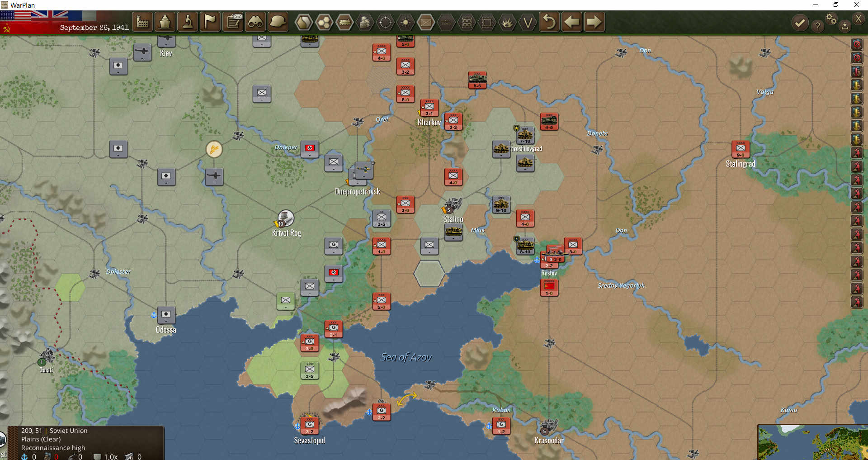Close the game with round X button
The height and width of the screenshot is (460, 868).
858,19
